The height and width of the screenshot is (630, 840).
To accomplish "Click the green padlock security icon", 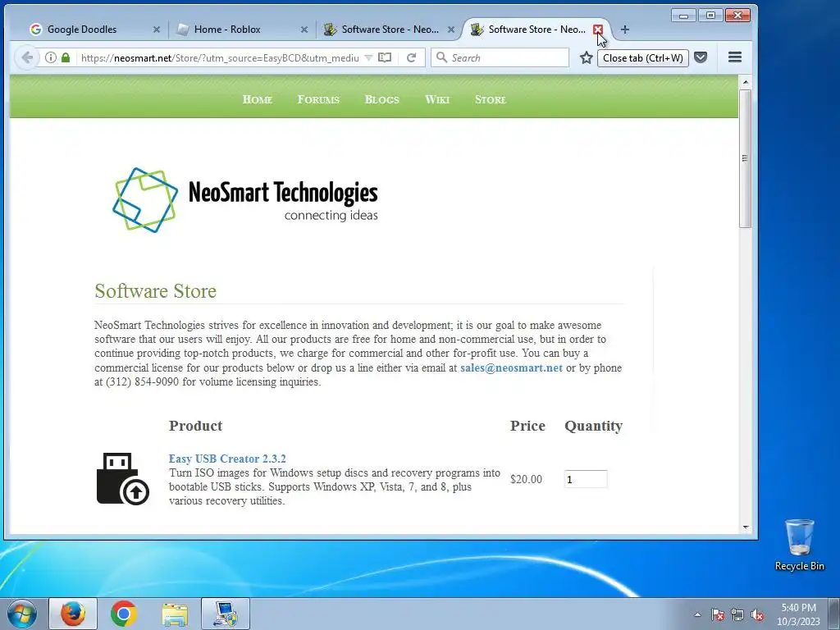I will click(66, 58).
